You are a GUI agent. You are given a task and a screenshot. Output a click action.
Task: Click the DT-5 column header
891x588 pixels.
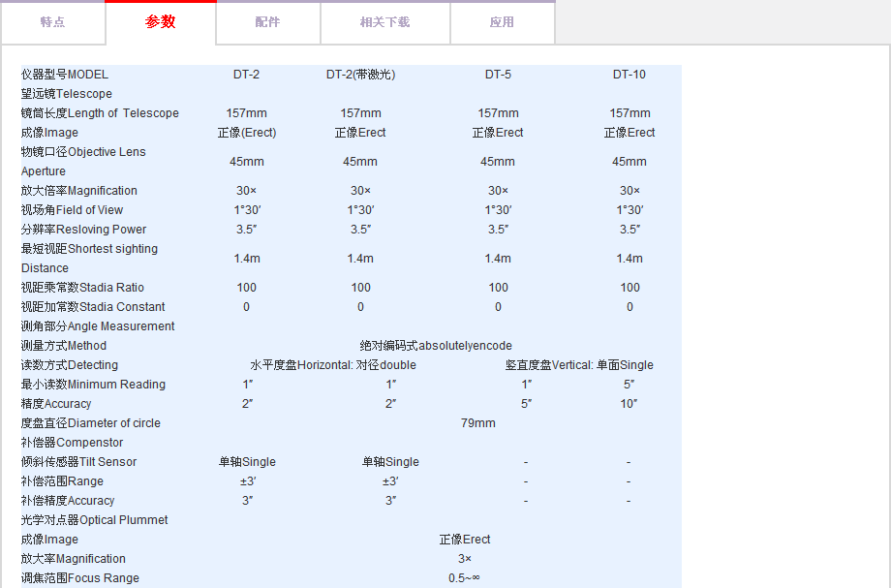coord(498,75)
